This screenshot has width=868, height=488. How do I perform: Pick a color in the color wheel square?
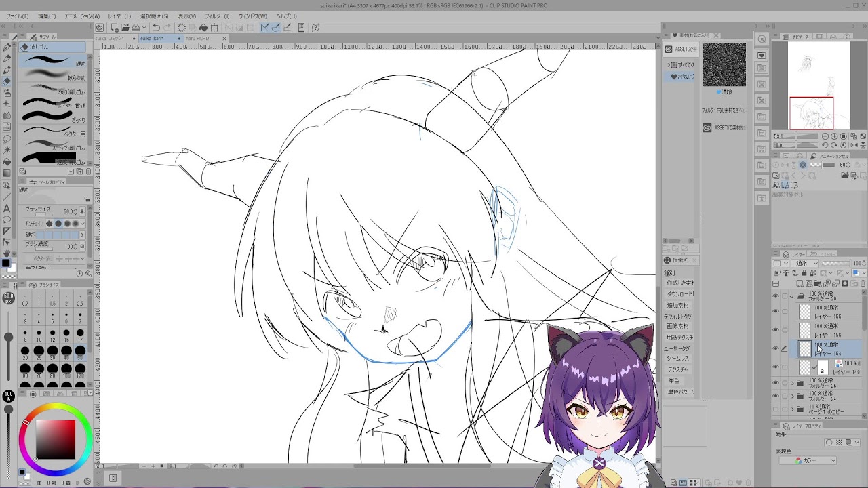click(x=56, y=439)
